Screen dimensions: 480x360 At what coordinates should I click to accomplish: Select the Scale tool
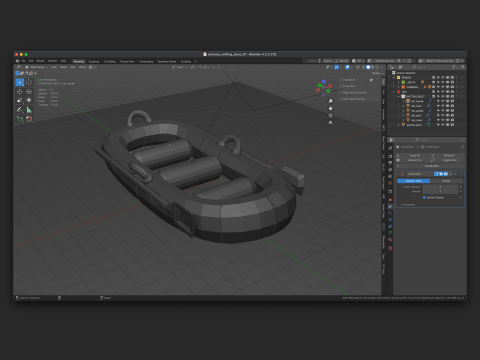pos(20,100)
